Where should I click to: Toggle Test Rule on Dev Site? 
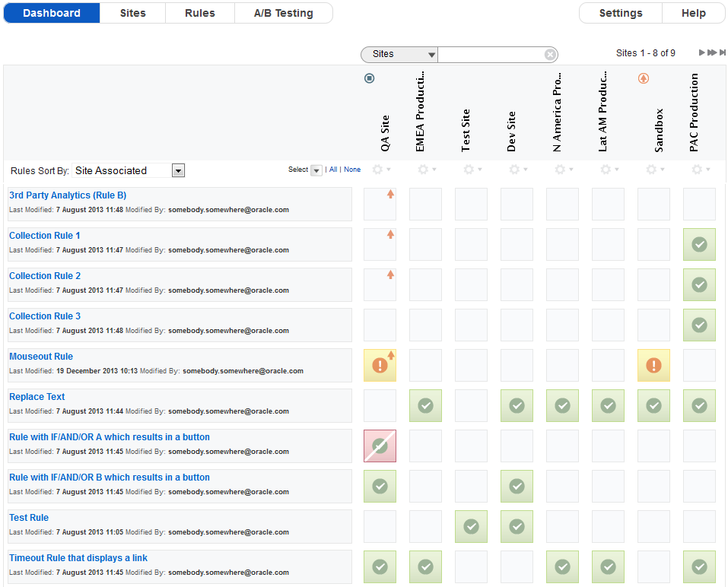click(x=517, y=527)
